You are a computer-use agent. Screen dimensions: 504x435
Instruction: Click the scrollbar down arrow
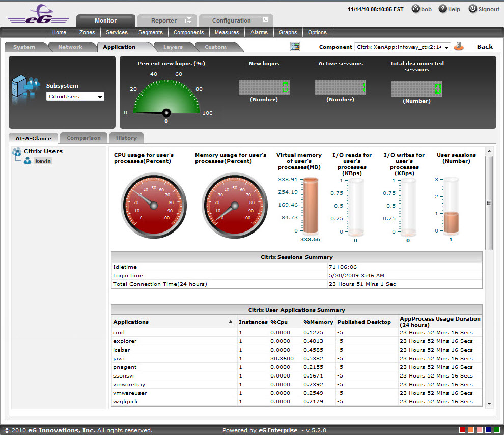pyautogui.click(x=489, y=404)
